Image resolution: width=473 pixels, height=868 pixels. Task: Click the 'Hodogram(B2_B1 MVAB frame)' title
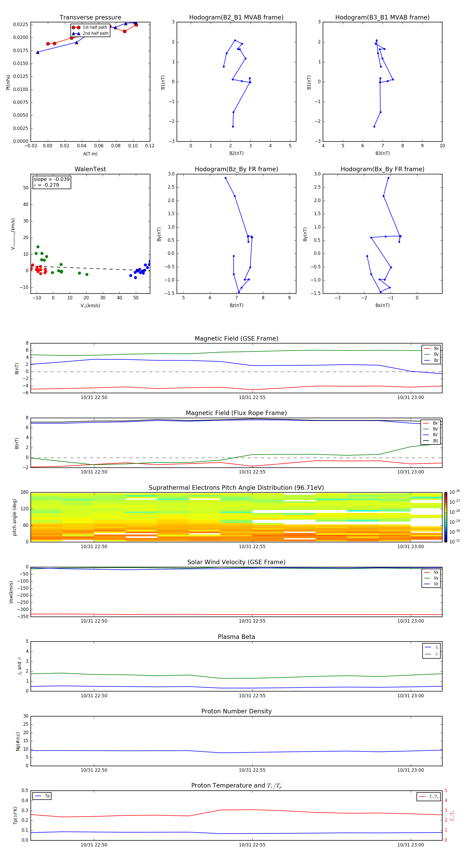pyautogui.click(x=236, y=18)
